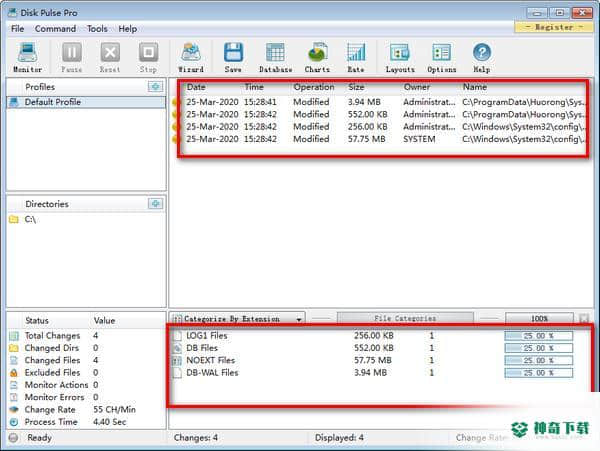This screenshot has width=600, height=451.
Task: Save the report with Save icon
Action: [233, 57]
